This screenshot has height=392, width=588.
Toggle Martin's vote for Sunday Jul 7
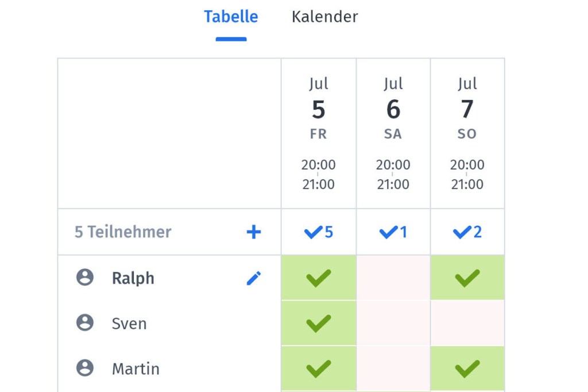click(467, 368)
